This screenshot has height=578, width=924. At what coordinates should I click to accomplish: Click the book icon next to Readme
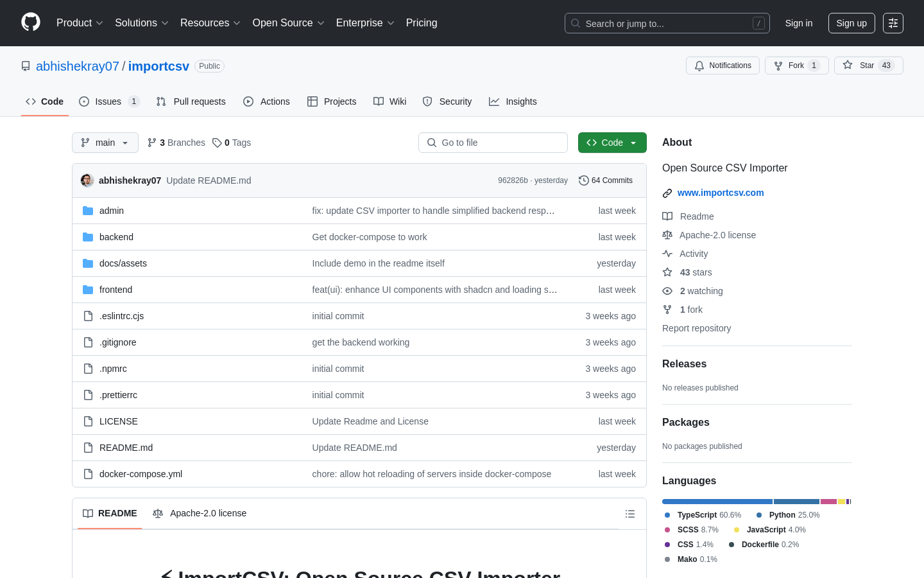pos(667,216)
